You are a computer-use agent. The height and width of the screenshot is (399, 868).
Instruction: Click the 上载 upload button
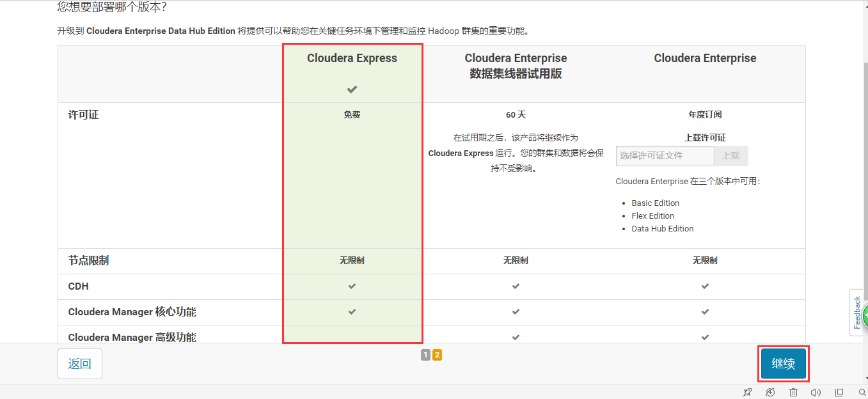pyautogui.click(x=731, y=156)
